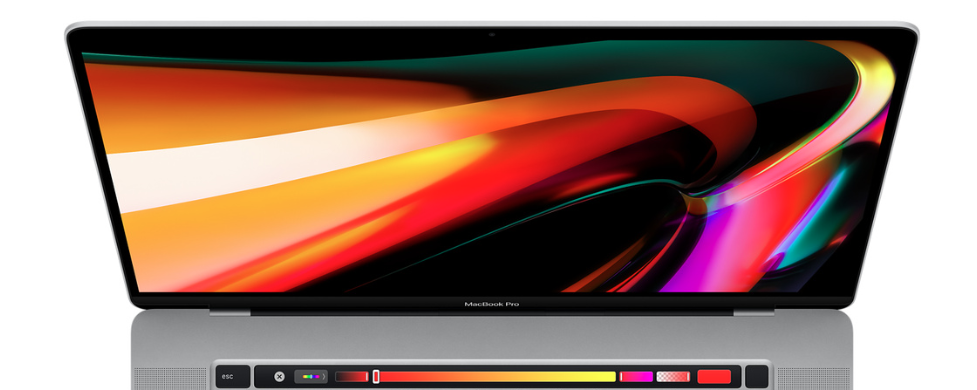977x390 pixels.
Task: Close the Touch Bar color picker (X)
Action: pyautogui.click(x=280, y=376)
